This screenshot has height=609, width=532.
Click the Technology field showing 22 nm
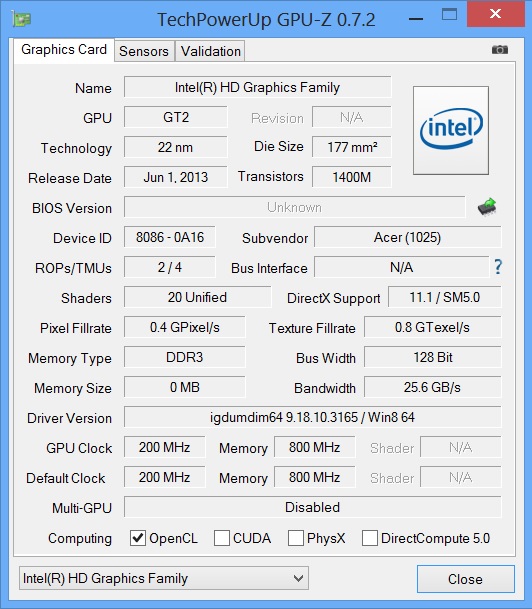pos(176,147)
